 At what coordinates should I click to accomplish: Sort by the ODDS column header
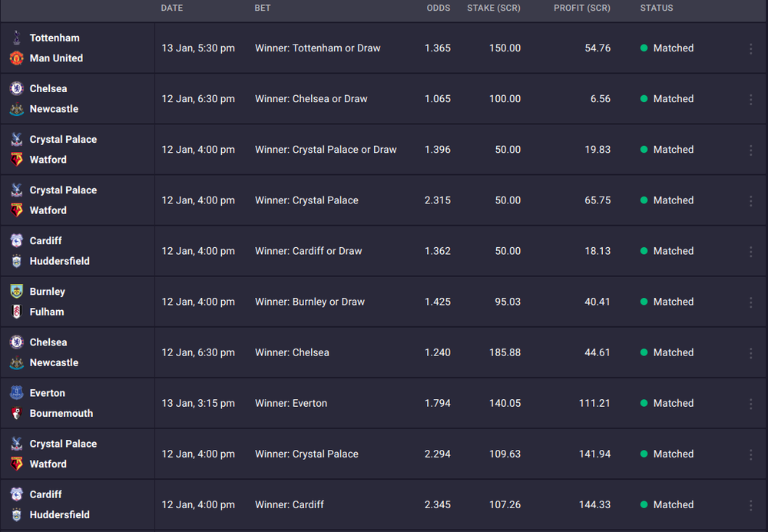click(x=439, y=8)
